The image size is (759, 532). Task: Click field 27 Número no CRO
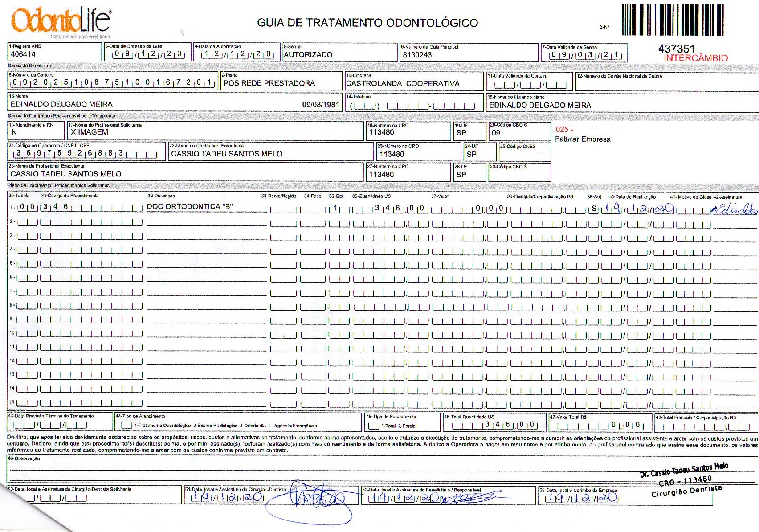click(x=408, y=172)
